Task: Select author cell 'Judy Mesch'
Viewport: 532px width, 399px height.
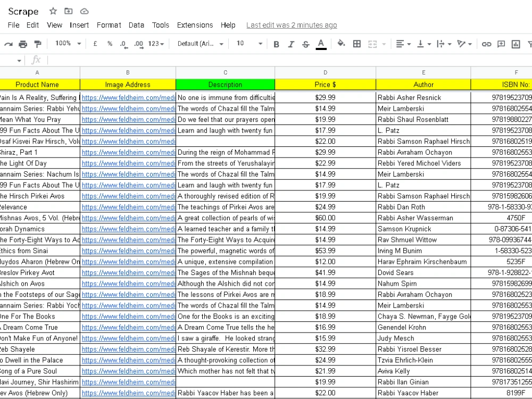Action: (x=423, y=338)
